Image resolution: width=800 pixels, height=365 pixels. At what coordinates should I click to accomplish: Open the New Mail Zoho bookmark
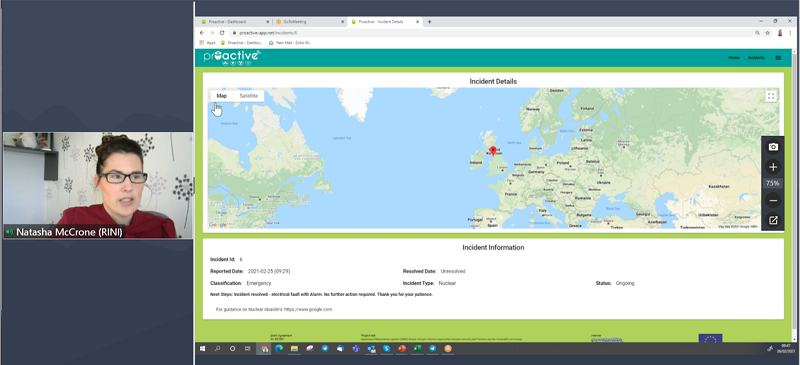[290, 43]
